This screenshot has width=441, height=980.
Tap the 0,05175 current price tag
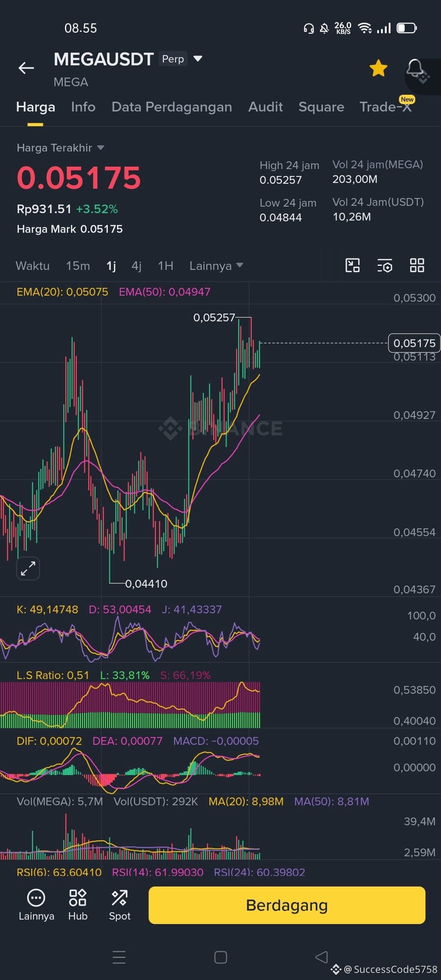[x=414, y=343]
